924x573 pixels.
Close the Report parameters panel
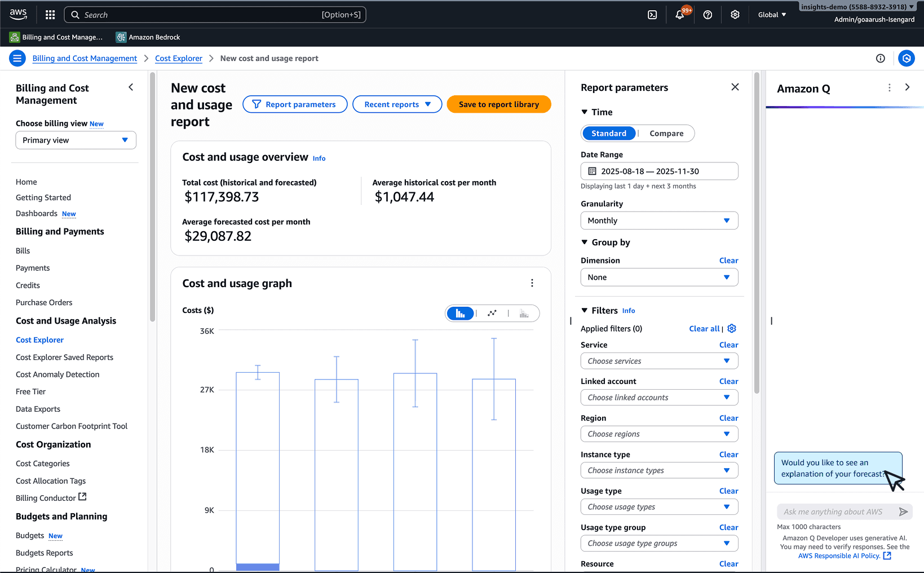[735, 87]
